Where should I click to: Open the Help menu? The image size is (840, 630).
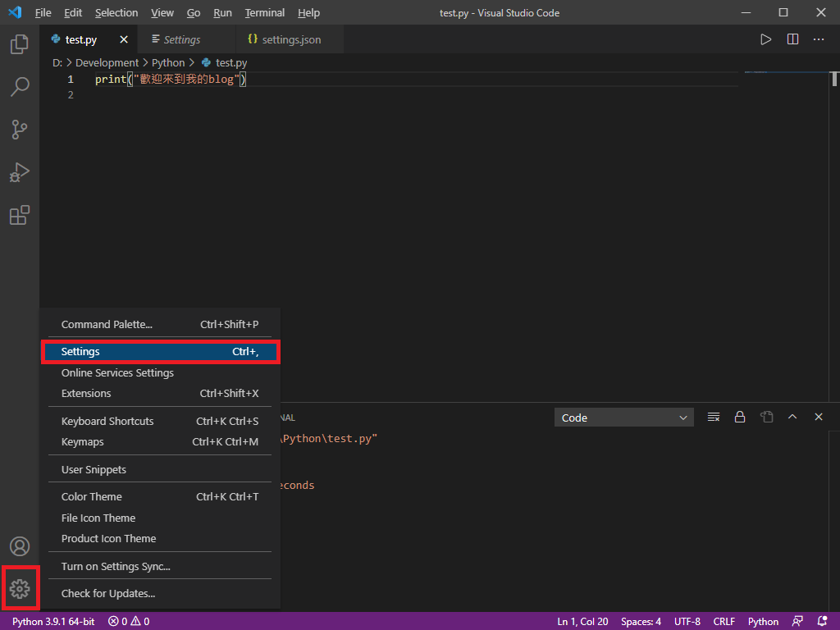click(308, 13)
